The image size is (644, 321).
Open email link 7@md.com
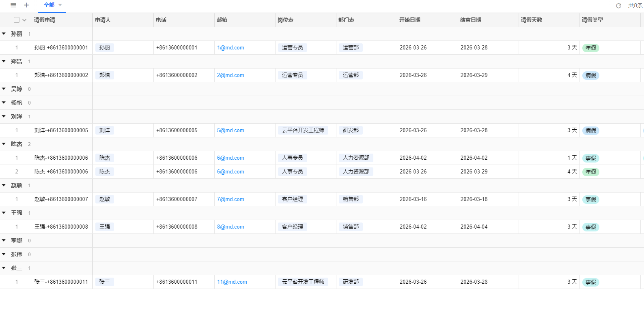[x=230, y=199]
